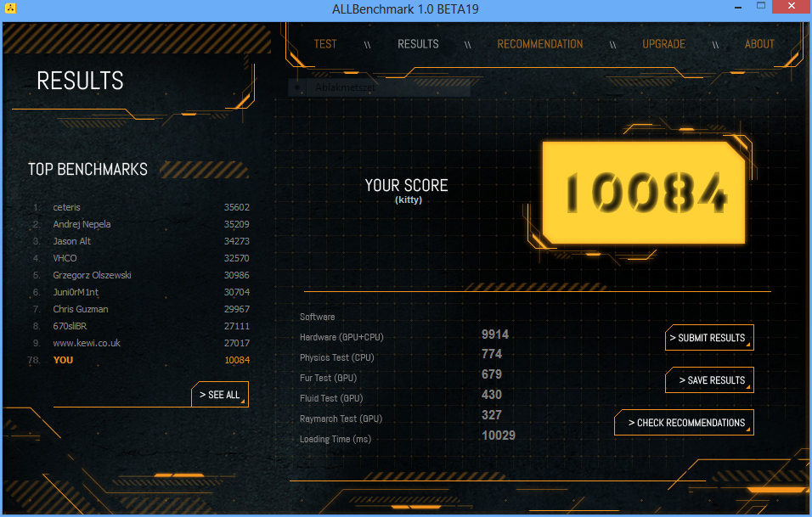Viewport: 812px width, 517px height.
Task: Select the Jason Alt benchmark entry
Action: click(140, 241)
